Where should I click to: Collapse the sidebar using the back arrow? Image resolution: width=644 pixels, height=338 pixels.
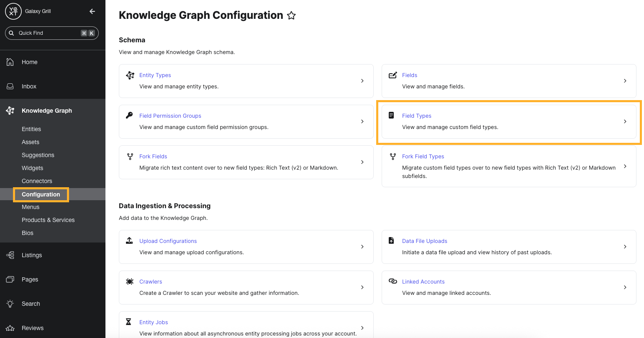(x=92, y=11)
